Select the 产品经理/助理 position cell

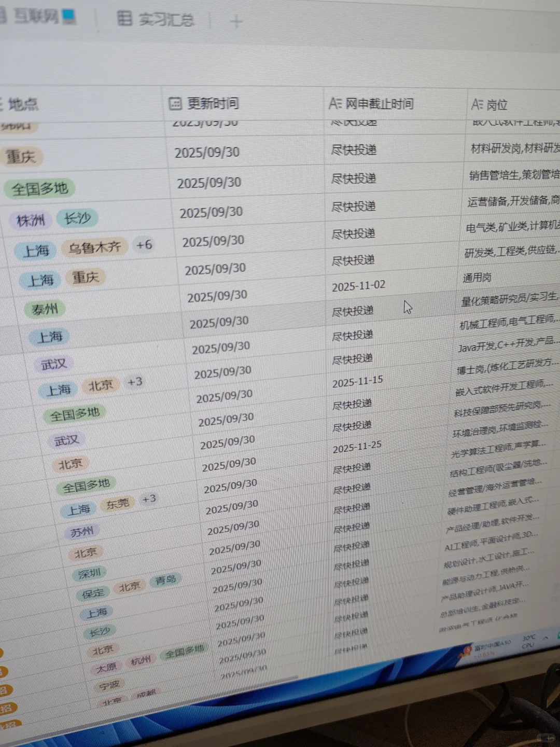[x=492, y=523]
